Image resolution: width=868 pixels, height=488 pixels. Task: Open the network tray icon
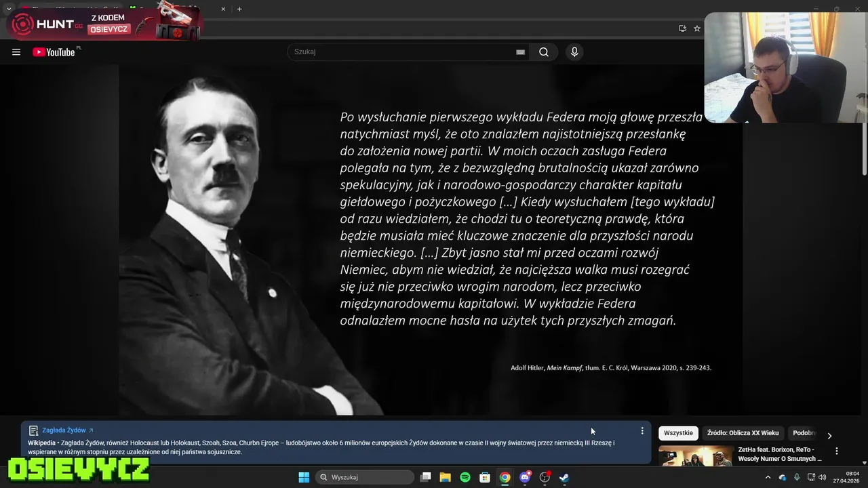coord(811,477)
